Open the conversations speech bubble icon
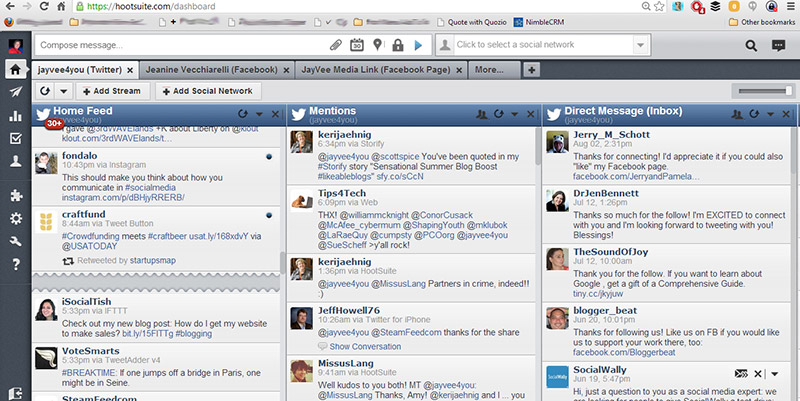This screenshot has height=401, width=800. 779,45
